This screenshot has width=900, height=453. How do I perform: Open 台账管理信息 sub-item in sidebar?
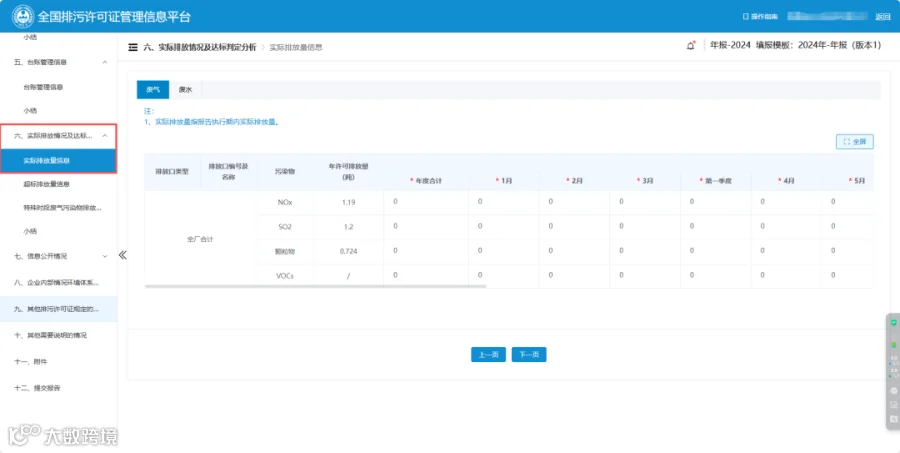tap(43, 87)
